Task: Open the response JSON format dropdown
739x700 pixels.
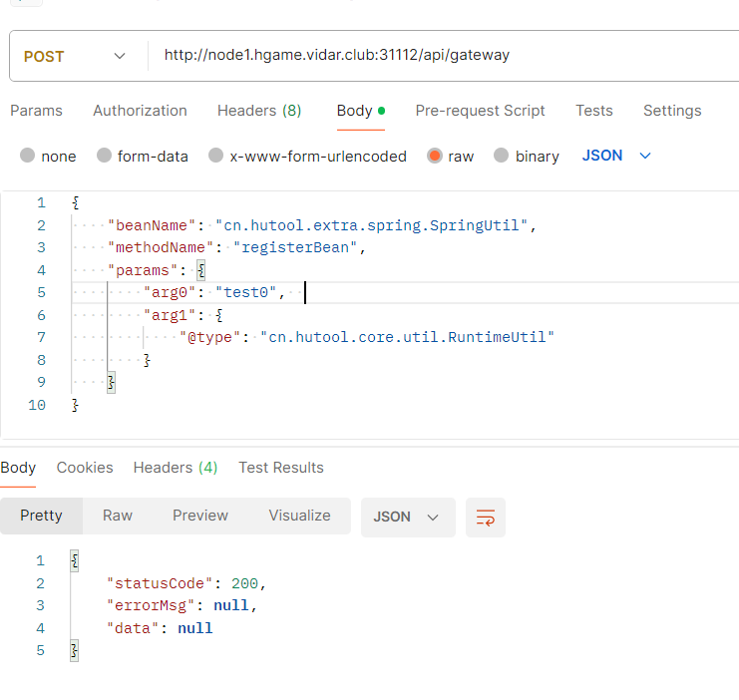Action: coord(407,517)
